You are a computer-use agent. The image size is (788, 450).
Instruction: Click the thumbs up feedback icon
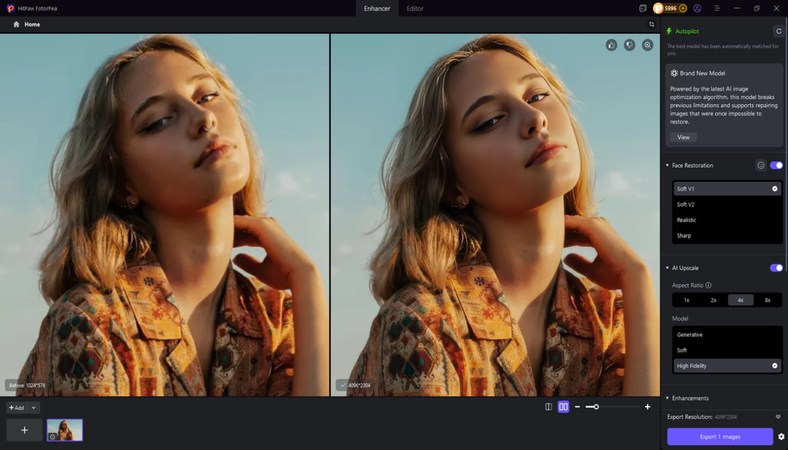point(611,45)
